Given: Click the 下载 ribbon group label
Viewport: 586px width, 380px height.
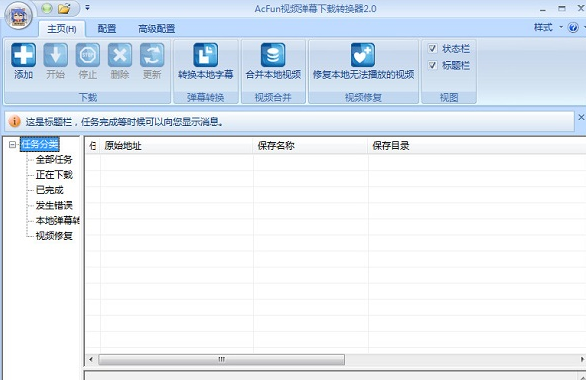Looking at the screenshot, I should (87, 98).
